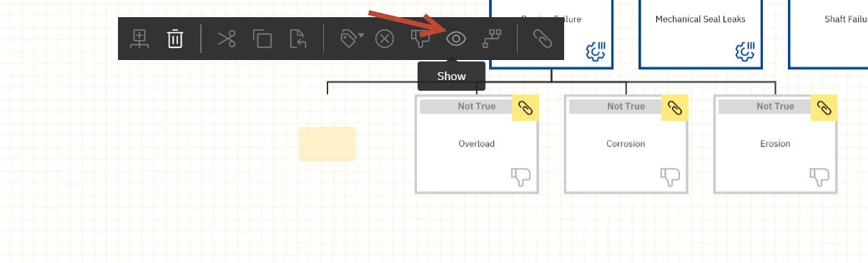The height and width of the screenshot is (263, 868).
Task: Open the paperclip attachment on Overload node
Action: point(526,108)
